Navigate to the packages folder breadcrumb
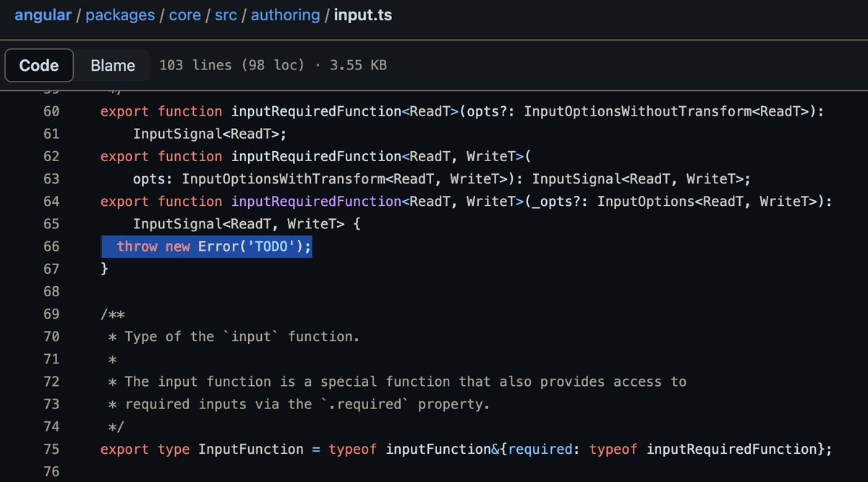 click(x=120, y=14)
